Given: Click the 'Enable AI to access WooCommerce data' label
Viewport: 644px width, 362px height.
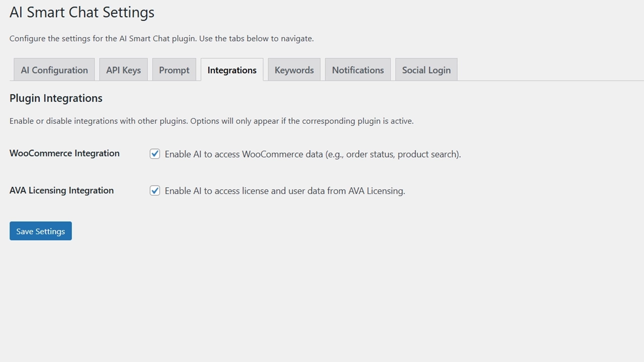Looking at the screenshot, I should (312, 154).
